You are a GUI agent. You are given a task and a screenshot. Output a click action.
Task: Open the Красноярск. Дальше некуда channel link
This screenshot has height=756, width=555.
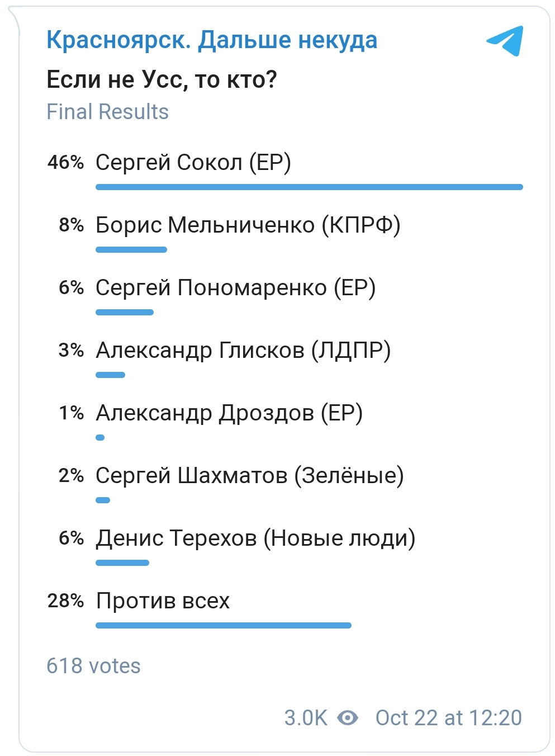coord(212,40)
